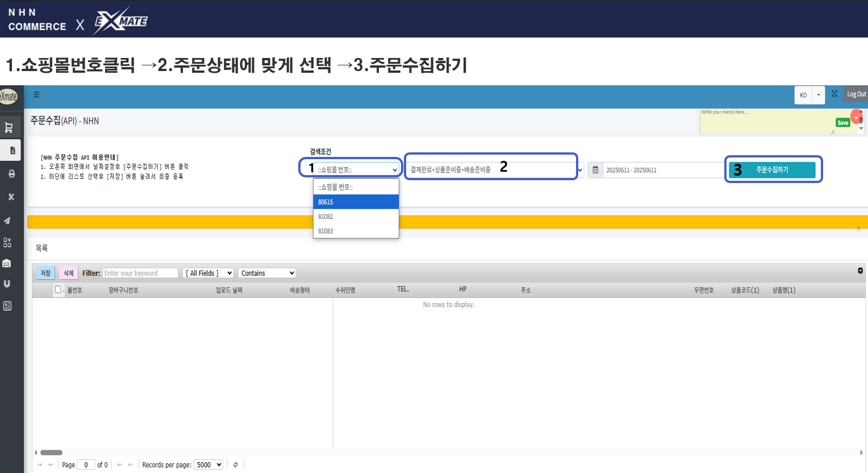
Task: Click the 저장 save button
Action: tap(45, 273)
